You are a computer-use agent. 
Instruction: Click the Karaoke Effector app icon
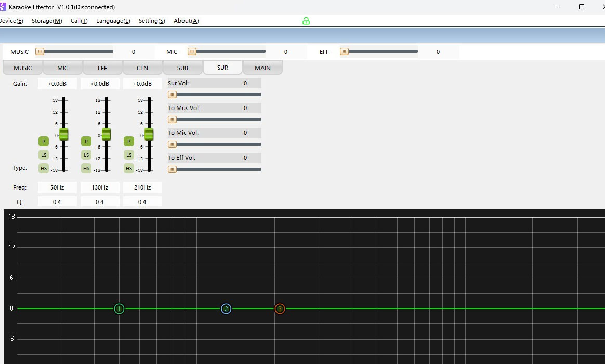(x=3, y=7)
